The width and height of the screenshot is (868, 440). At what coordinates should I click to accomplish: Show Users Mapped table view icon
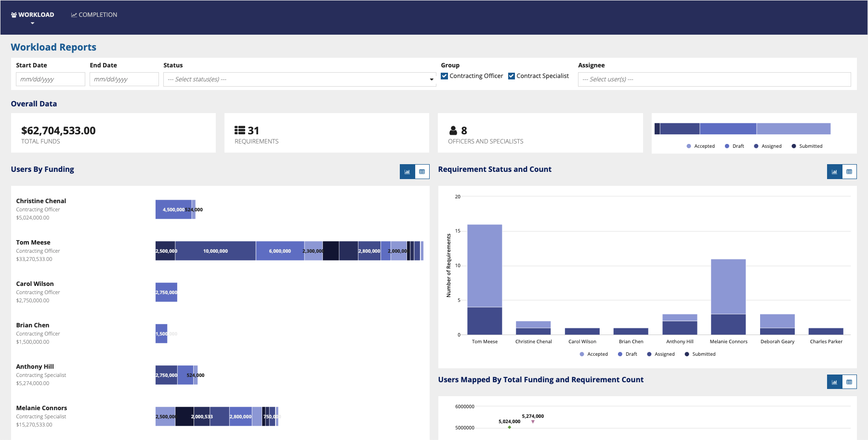[849, 382]
